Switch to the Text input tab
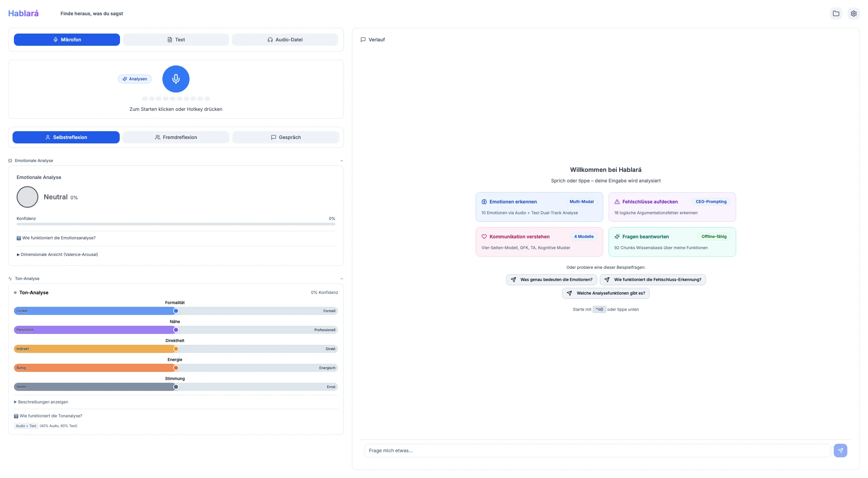Screen dimensions: 868x478 (x=176, y=40)
